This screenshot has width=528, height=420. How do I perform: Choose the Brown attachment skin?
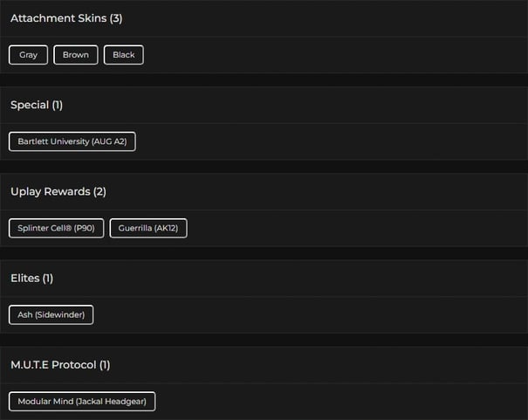pos(76,55)
